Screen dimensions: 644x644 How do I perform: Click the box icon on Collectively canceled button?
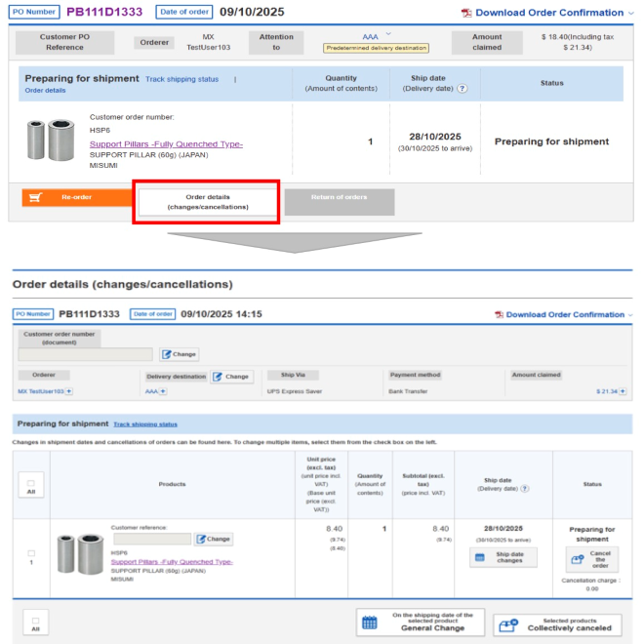507,623
